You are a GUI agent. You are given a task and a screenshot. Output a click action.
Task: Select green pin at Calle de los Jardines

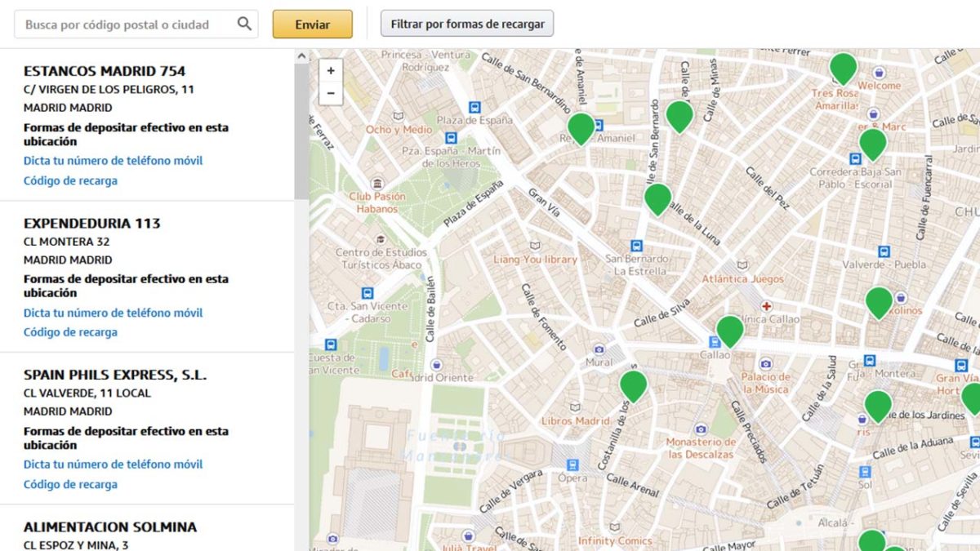878,406
